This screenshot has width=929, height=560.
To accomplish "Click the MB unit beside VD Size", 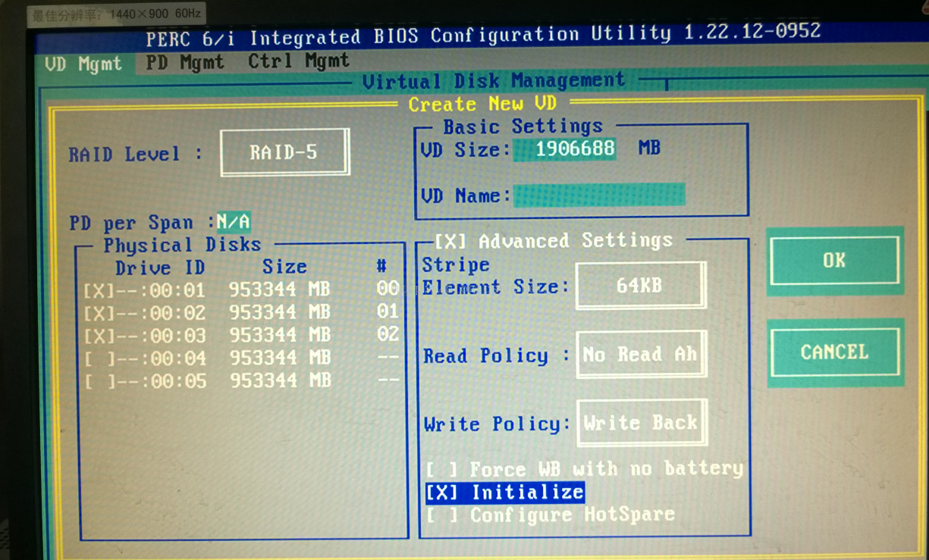I will [x=649, y=147].
